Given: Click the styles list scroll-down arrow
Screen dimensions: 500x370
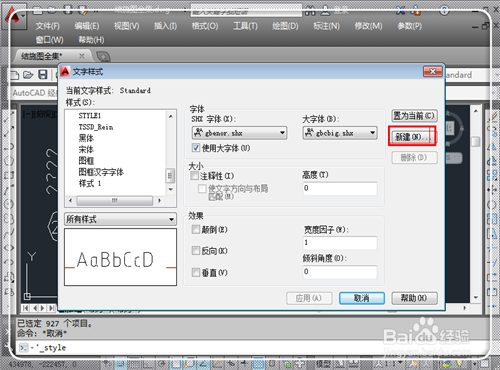Looking at the screenshot, I should click(x=171, y=189).
